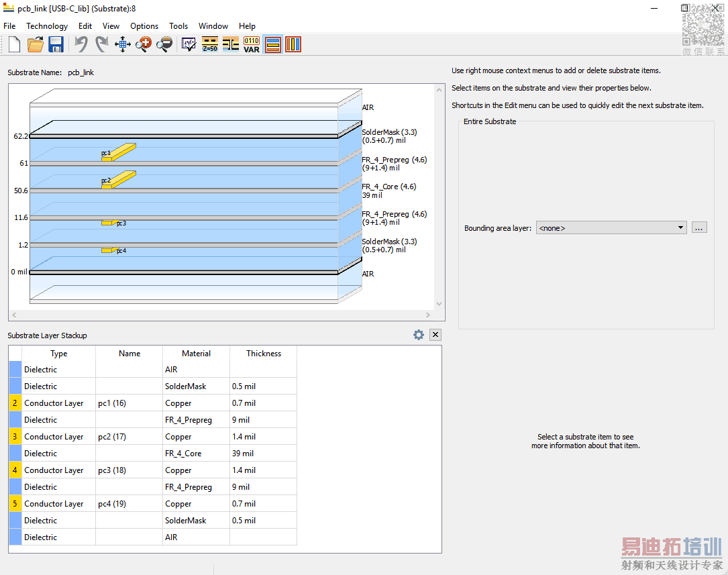Click the New substrate document icon
The height and width of the screenshot is (575, 728).
click(x=14, y=44)
